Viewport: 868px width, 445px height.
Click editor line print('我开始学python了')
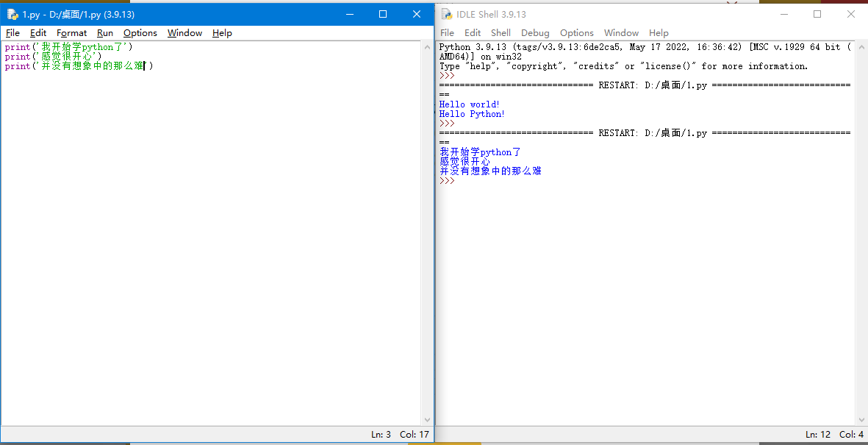pos(68,47)
